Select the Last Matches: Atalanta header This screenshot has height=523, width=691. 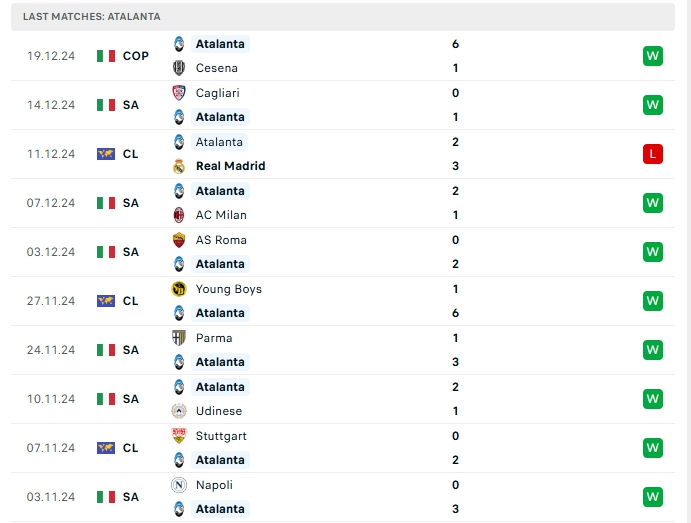91,17
